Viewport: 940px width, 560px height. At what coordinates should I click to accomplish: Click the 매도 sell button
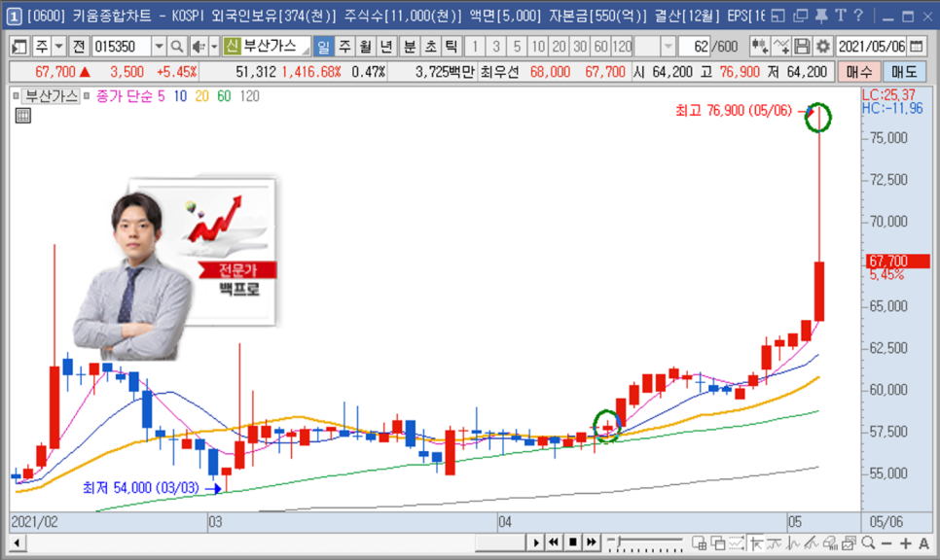tap(904, 73)
